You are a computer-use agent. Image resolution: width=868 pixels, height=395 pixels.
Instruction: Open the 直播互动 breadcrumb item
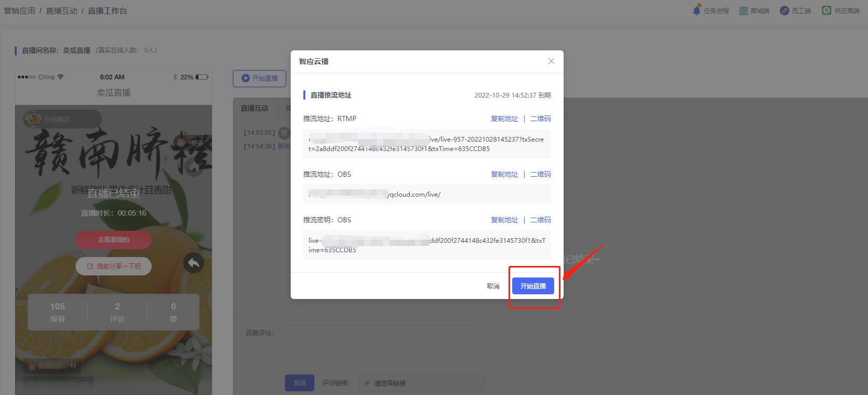(x=61, y=11)
